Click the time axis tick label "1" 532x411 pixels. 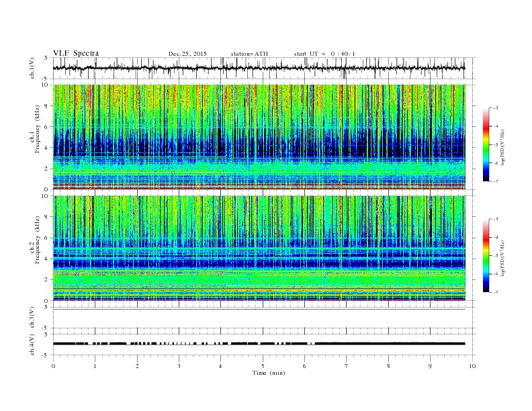point(95,366)
